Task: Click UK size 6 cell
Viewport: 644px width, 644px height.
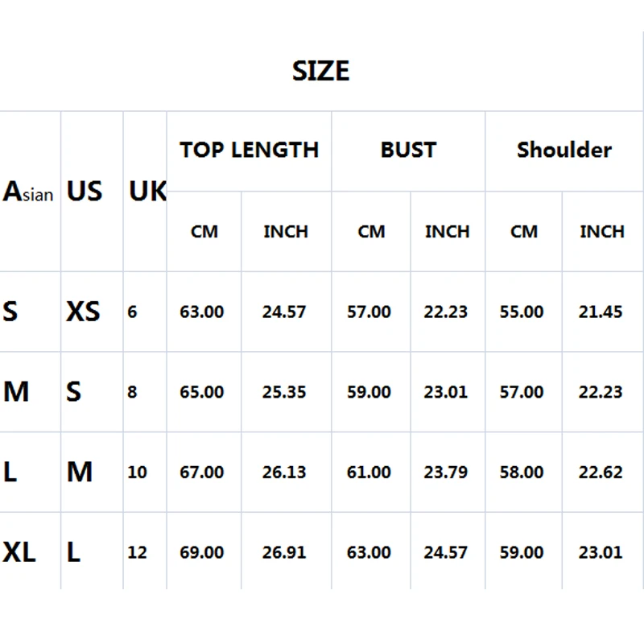Action: pos(132,312)
